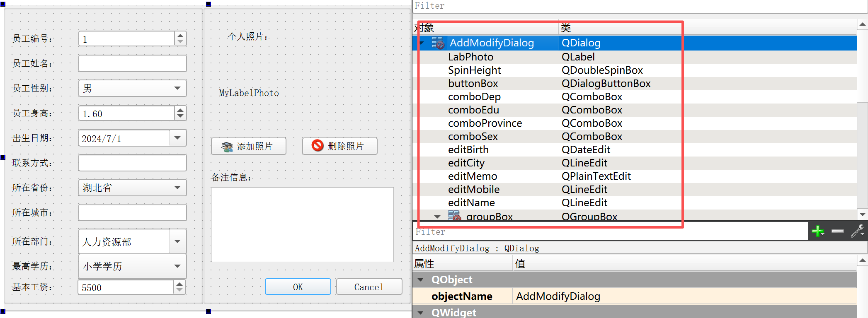Select the 个人照片 label on form
Screen dimensions: 868x318
point(248,36)
